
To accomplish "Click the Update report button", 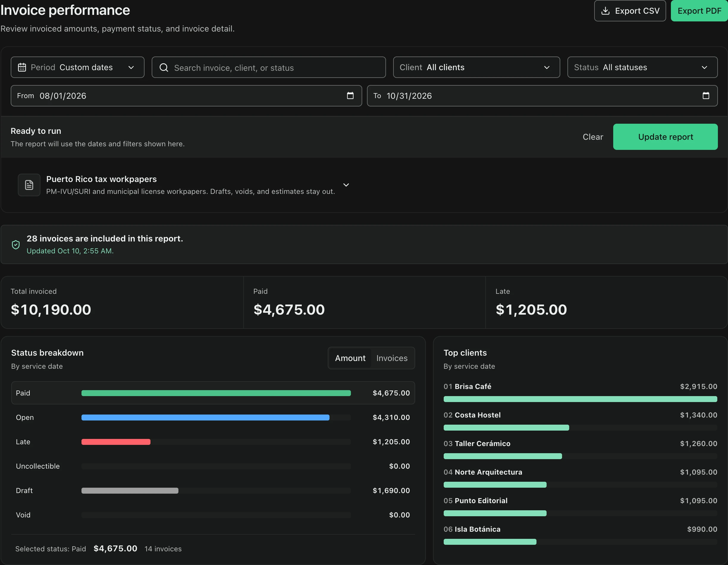I will coord(665,137).
